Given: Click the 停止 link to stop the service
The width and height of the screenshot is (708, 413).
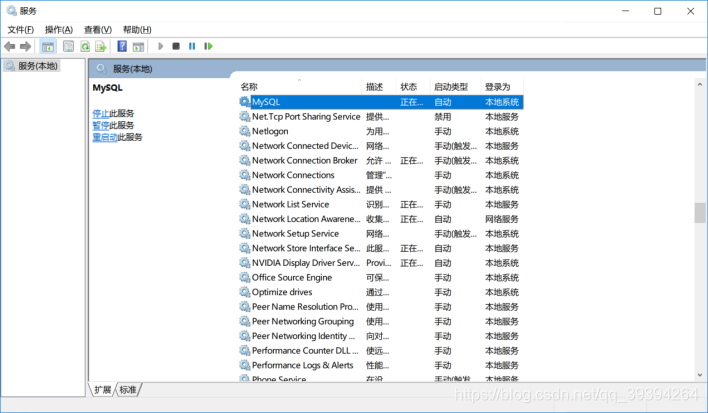Looking at the screenshot, I should point(101,113).
